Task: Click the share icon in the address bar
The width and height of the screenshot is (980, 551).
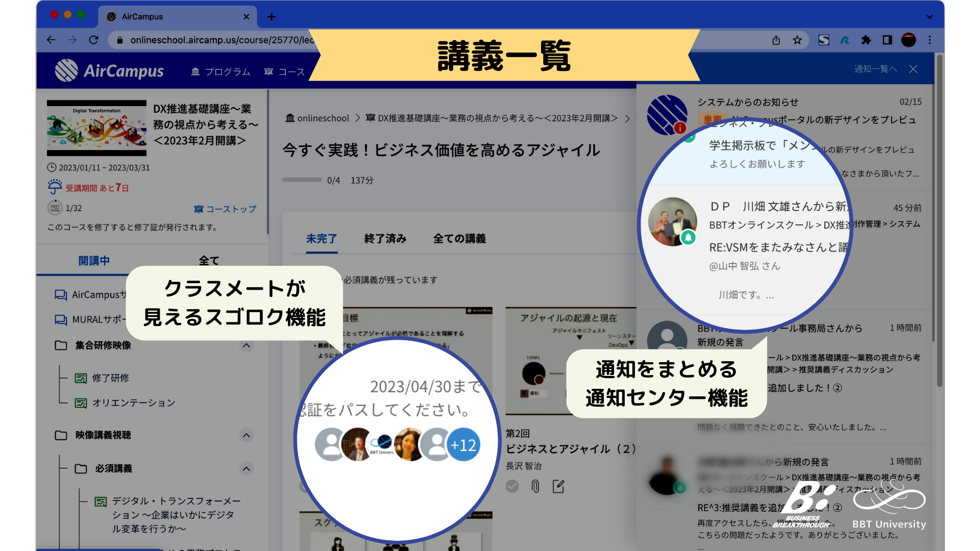Action: click(x=776, y=40)
